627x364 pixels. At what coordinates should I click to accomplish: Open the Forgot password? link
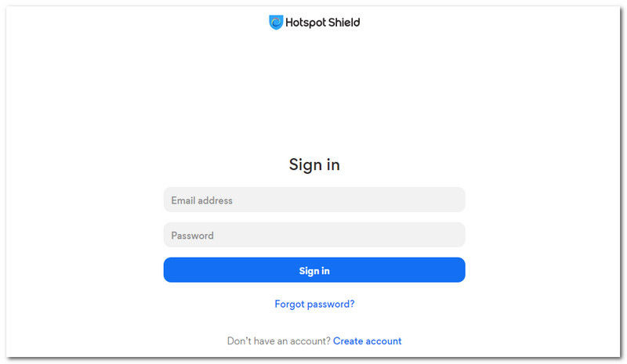pyautogui.click(x=314, y=305)
